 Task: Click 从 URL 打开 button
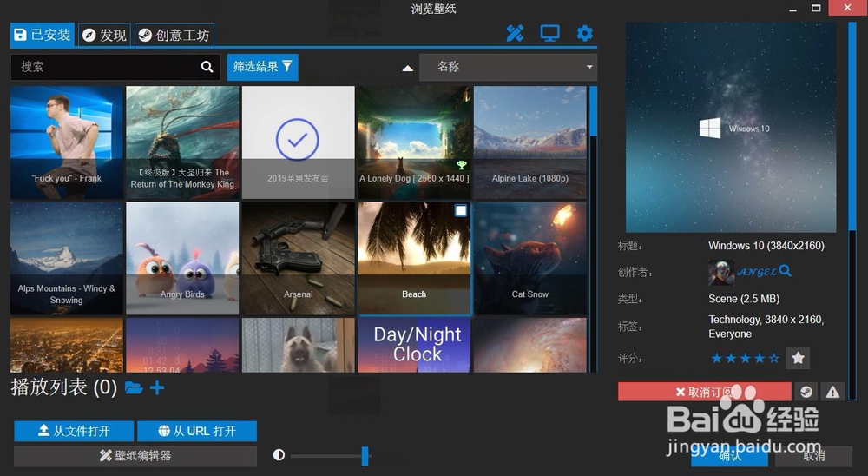point(197,431)
